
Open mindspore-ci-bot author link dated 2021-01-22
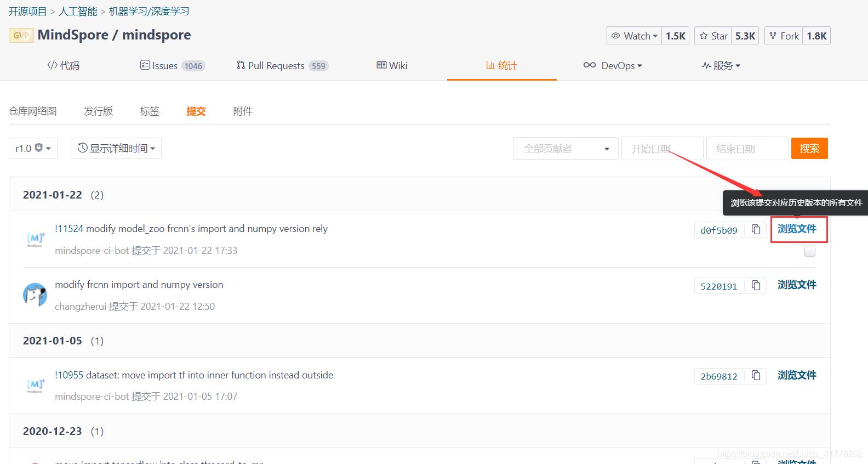click(92, 251)
